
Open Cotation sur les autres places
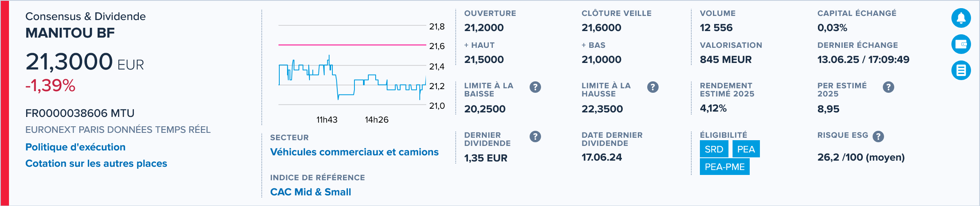tap(96, 163)
